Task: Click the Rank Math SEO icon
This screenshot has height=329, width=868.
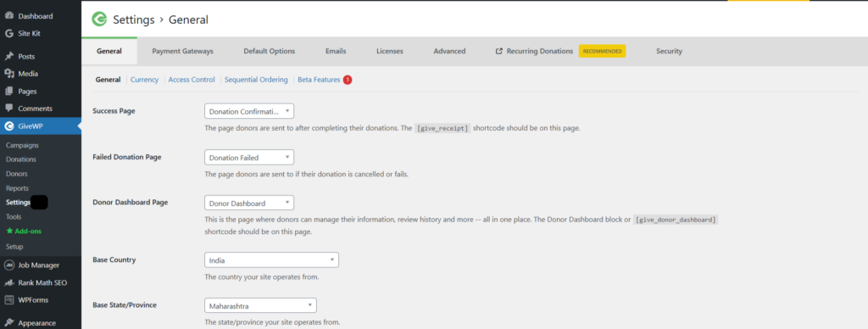Action: 8,282
